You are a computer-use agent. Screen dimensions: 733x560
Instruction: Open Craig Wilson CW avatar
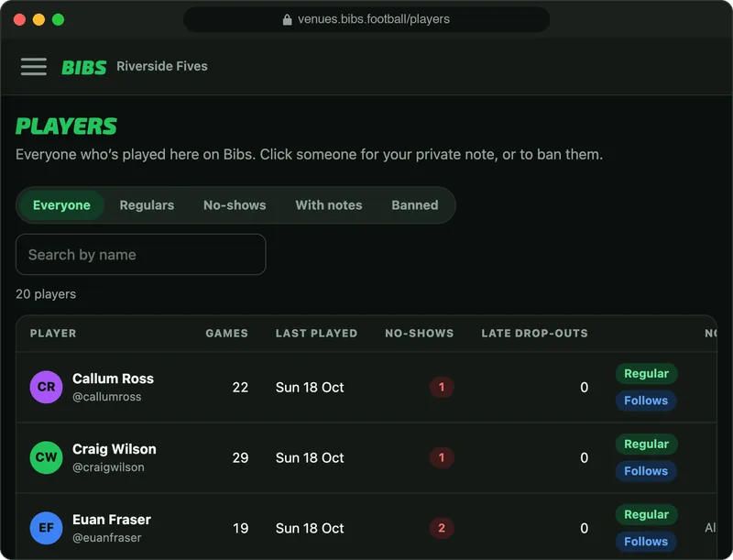pyautogui.click(x=47, y=457)
